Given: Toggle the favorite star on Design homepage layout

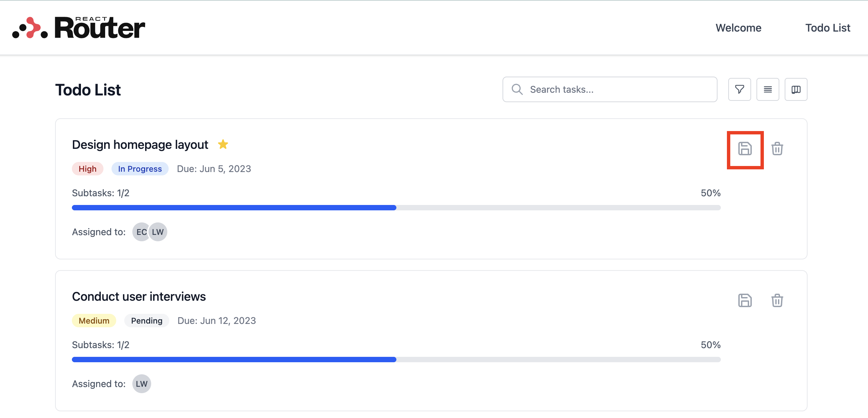Looking at the screenshot, I should [223, 144].
